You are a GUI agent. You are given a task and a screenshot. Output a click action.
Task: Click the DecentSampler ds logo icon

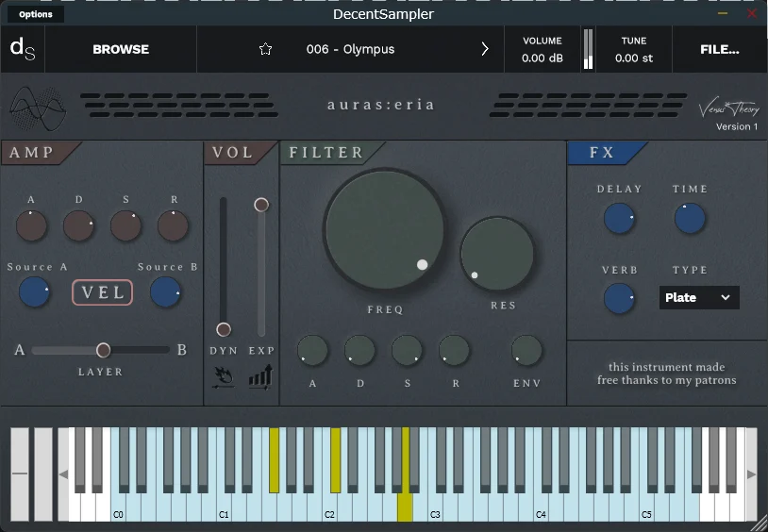(23, 49)
